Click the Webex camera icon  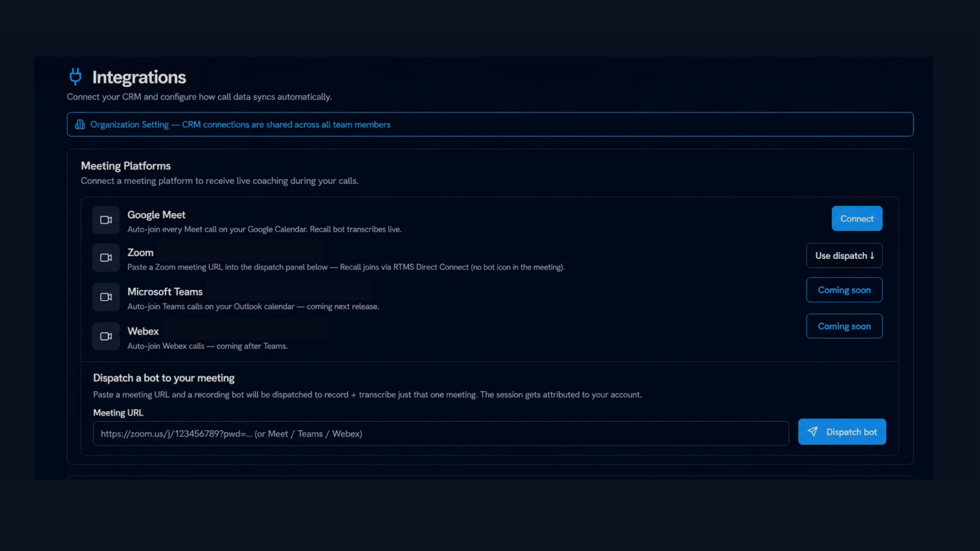106,336
